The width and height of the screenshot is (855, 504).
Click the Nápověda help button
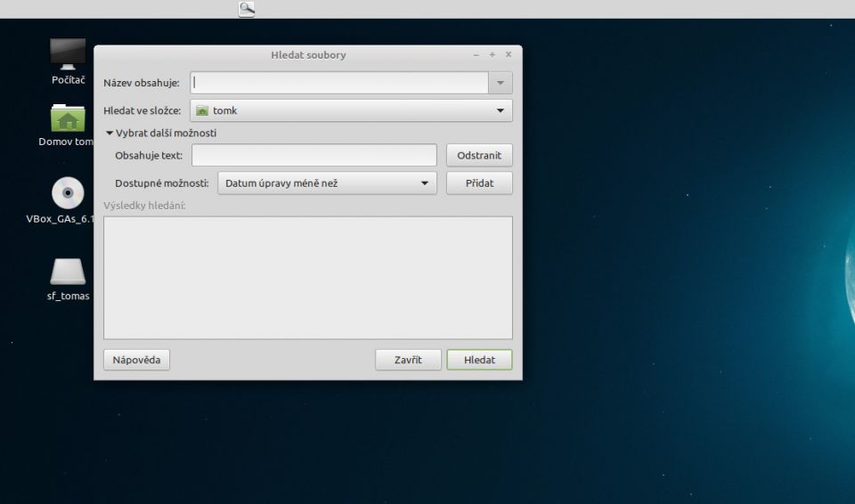[136, 360]
